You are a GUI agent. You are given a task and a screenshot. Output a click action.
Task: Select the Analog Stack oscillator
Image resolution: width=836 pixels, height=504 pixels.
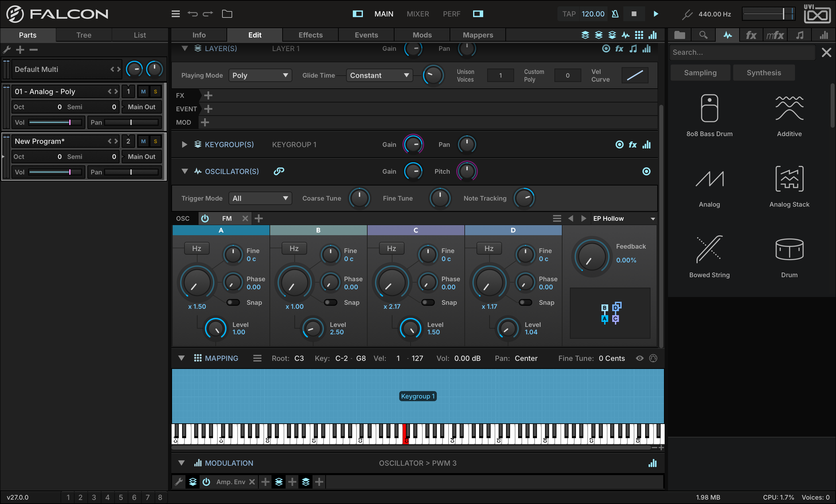point(789,186)
